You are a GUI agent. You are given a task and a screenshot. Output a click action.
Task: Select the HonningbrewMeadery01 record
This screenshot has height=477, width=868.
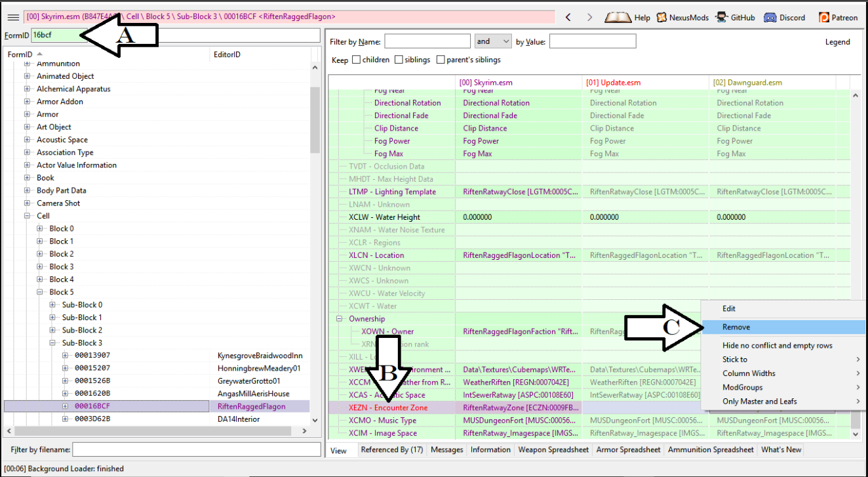click(x=157, y=368)
